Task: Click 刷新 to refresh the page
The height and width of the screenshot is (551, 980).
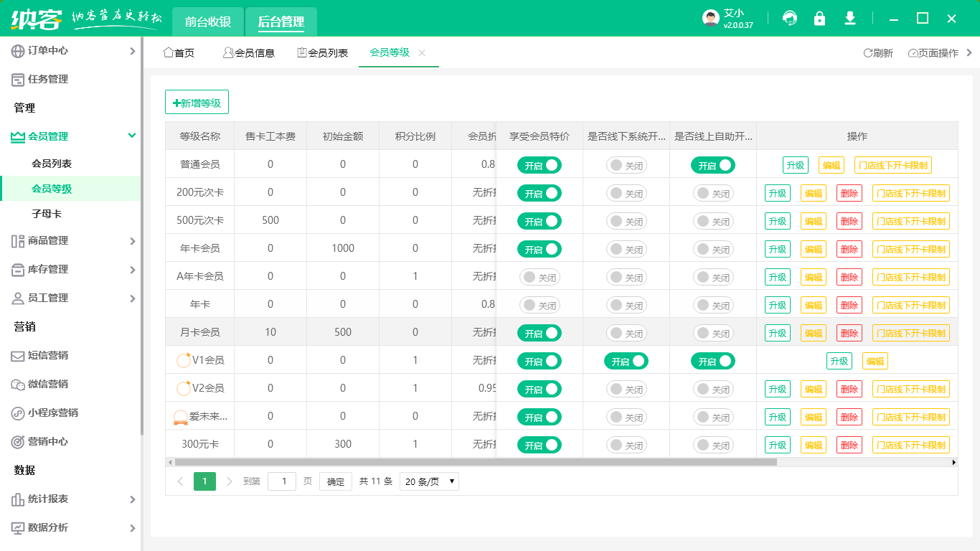Action: 878,52
